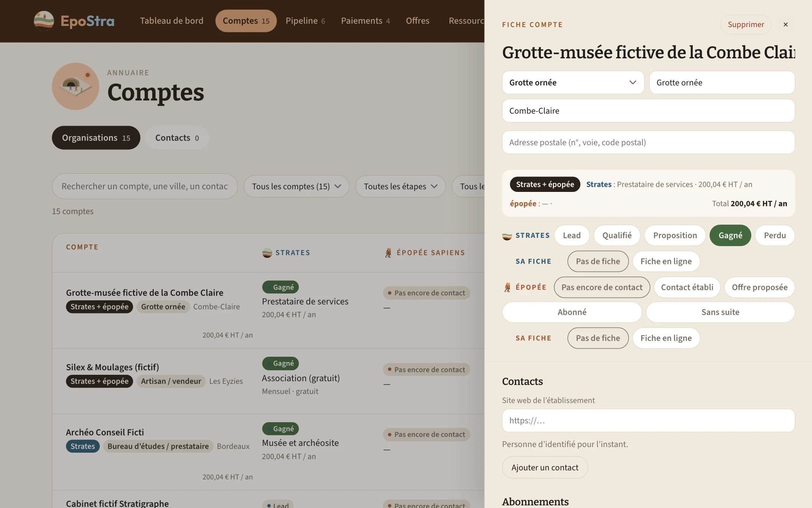
Task: Click the Strates + épopée badge in panel
Action: click(545, 184)
